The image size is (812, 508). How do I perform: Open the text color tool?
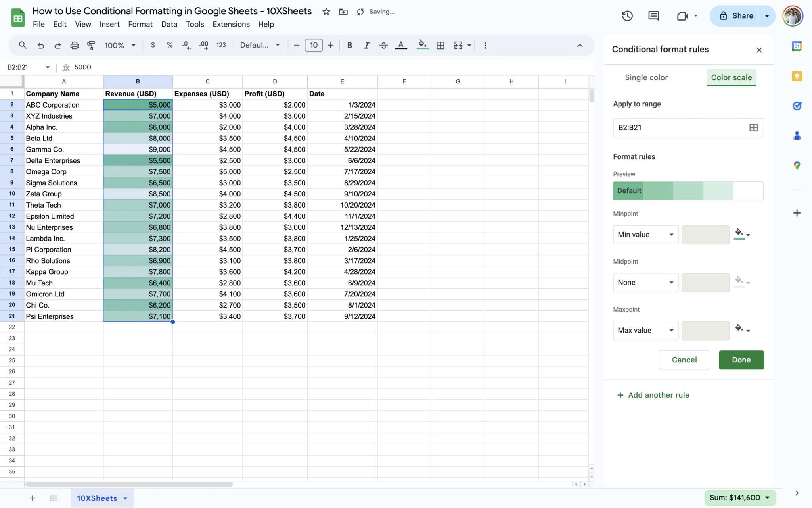[x=401, y=45]
